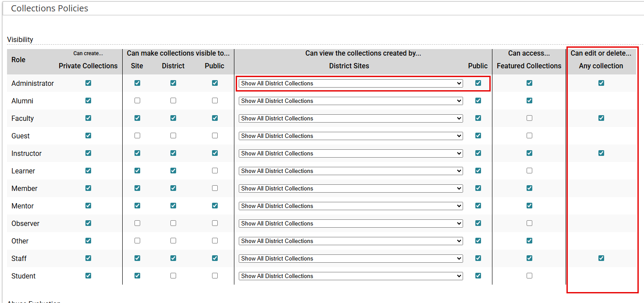The height and width of the screenshot is (303, 644).
Task: Open Instructor District Sites dropdown
Action: [351, 153]
